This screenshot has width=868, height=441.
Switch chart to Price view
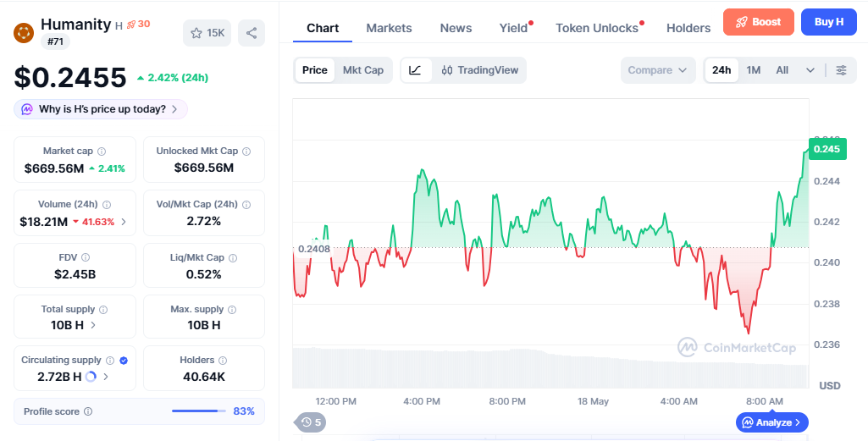[x=314, y=70]
